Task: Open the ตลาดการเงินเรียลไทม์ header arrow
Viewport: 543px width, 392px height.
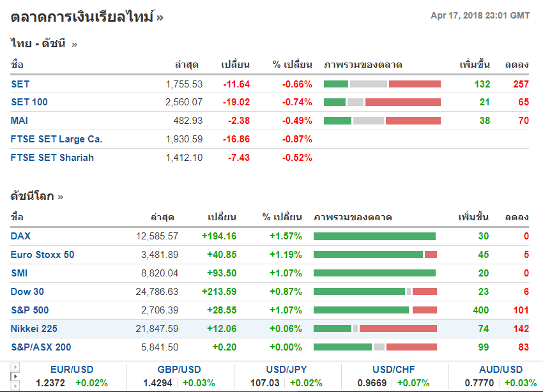Action: point(160,18)
